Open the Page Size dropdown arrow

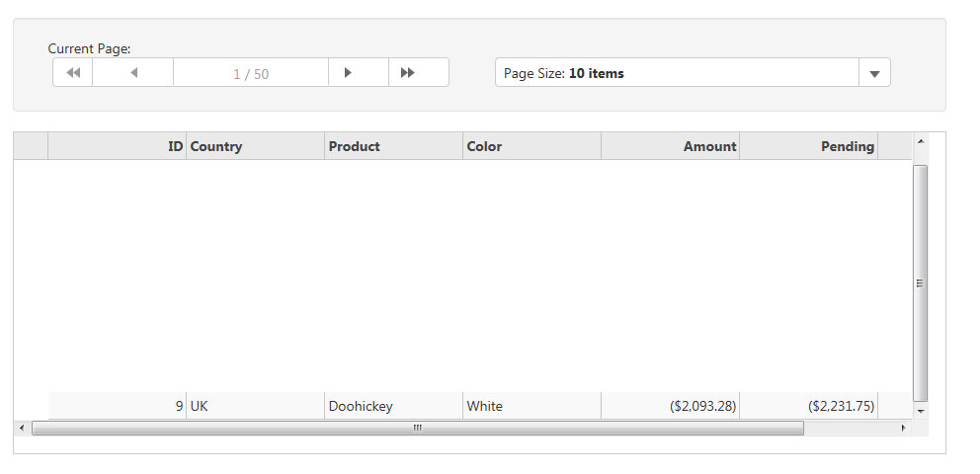coord(874,73)
